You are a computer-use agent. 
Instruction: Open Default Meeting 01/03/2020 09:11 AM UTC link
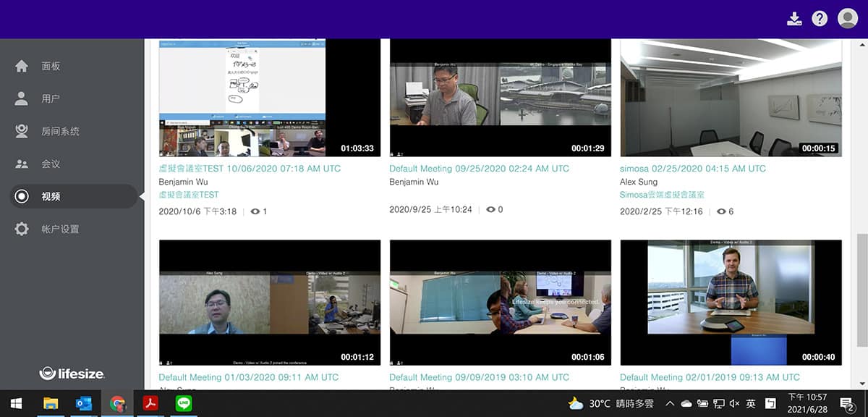[x=249, y=377]
